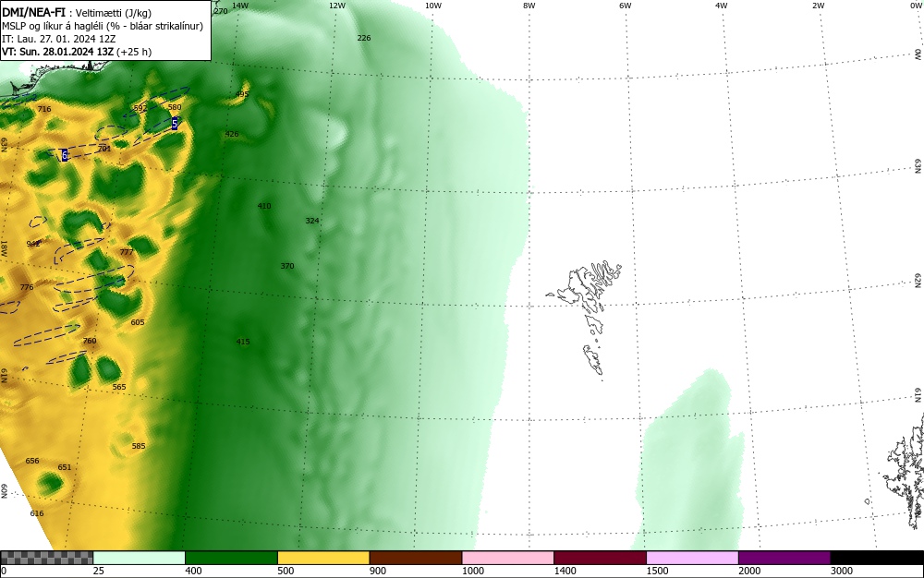Click the 14W longitude label
This screenshot has width=924, height=578.
pos(240,6)
